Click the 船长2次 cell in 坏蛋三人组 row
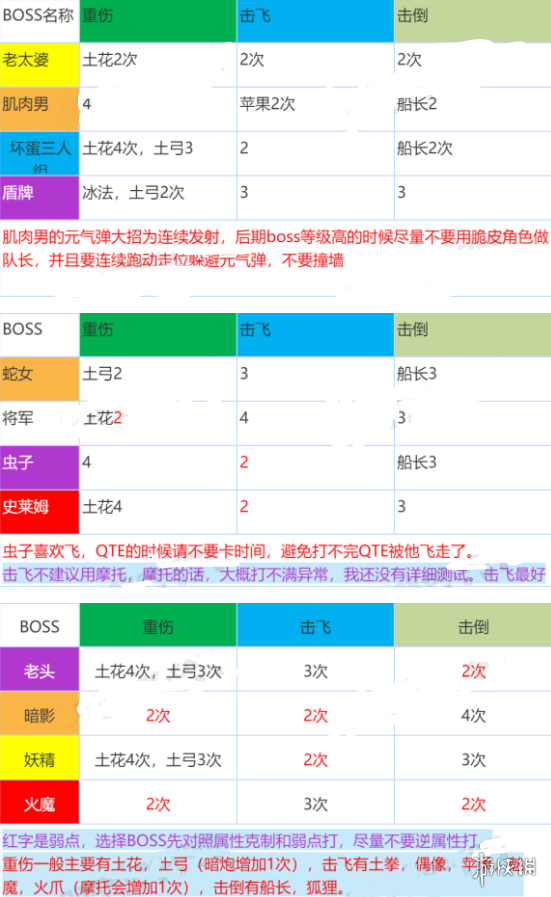551x897 pixels. pos(473,153)
